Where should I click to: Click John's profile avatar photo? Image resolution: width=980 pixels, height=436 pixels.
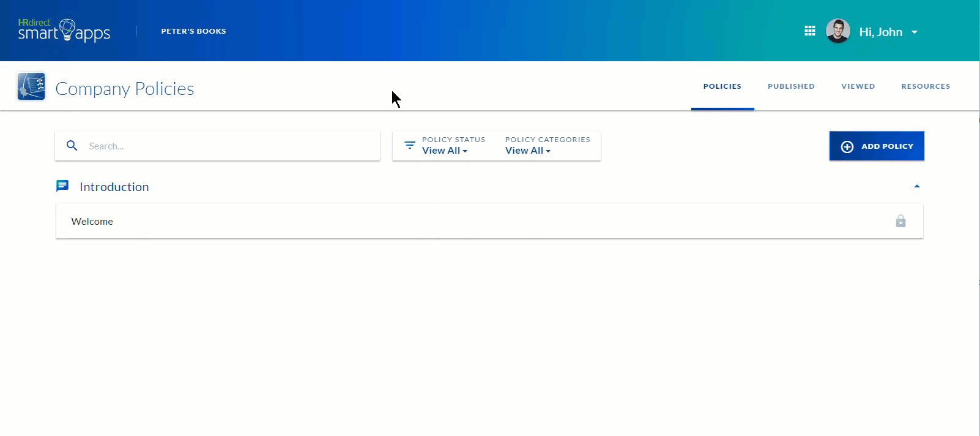click(838, 31)
